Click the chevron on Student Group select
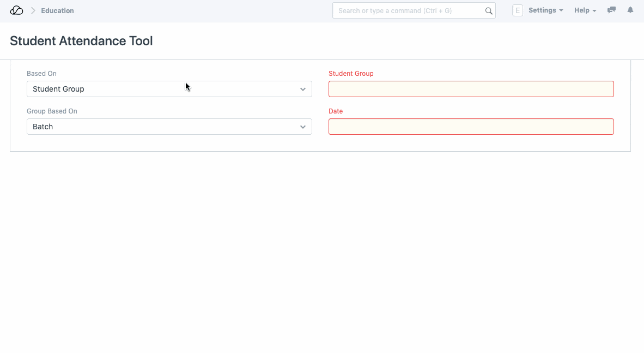The image size is (644, 353). pyautogui.click(x=303, y=89)
